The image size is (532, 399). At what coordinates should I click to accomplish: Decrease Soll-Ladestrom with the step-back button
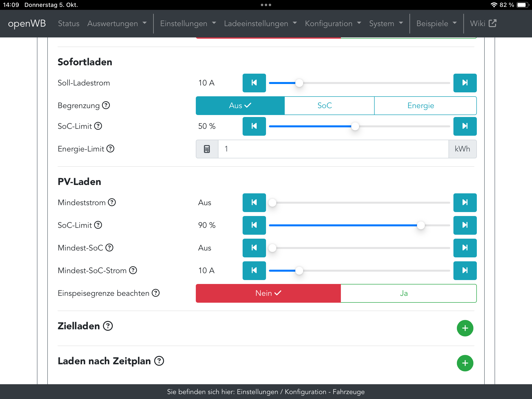click(x=254, y=83)
